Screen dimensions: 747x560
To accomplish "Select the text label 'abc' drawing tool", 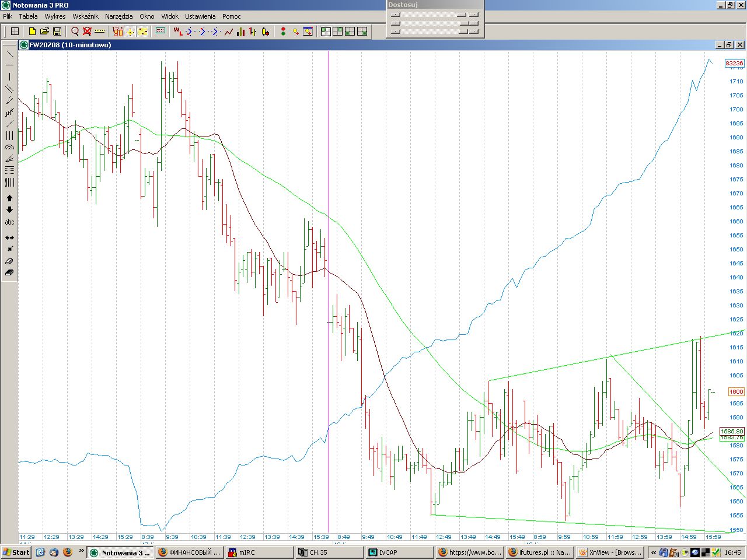I will (9, 222).
